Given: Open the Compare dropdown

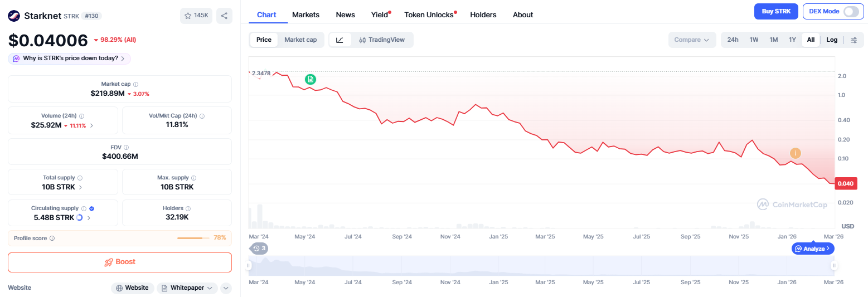Looking at the screenshot, I should 691,40.
